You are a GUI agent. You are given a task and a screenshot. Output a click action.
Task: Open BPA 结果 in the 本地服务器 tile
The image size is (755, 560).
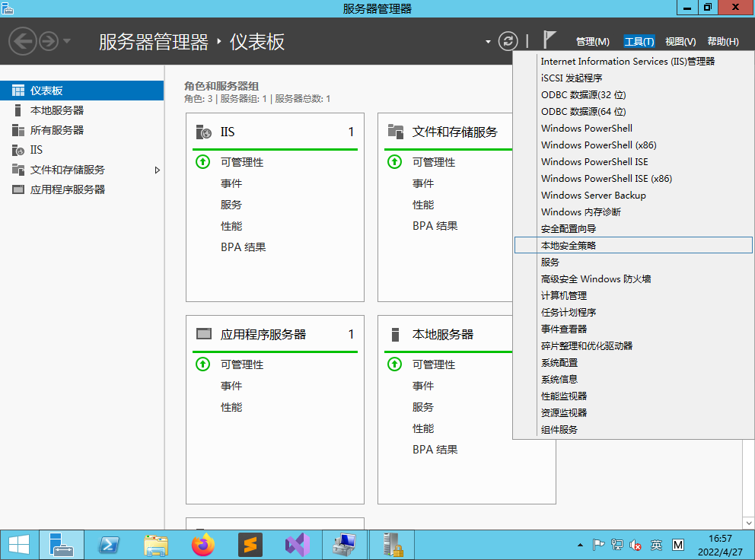(x=435, y=449)
